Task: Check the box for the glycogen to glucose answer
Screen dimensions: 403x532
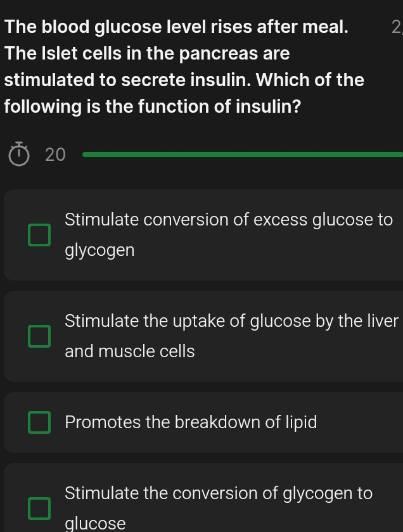Action: [x=39, y=509]
